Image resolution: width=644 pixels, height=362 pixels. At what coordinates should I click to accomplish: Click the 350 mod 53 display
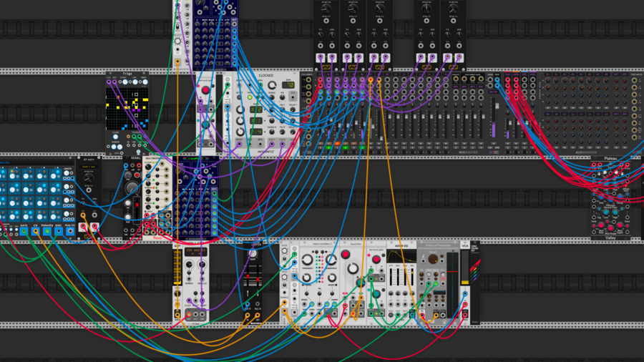tap(195, 251)
